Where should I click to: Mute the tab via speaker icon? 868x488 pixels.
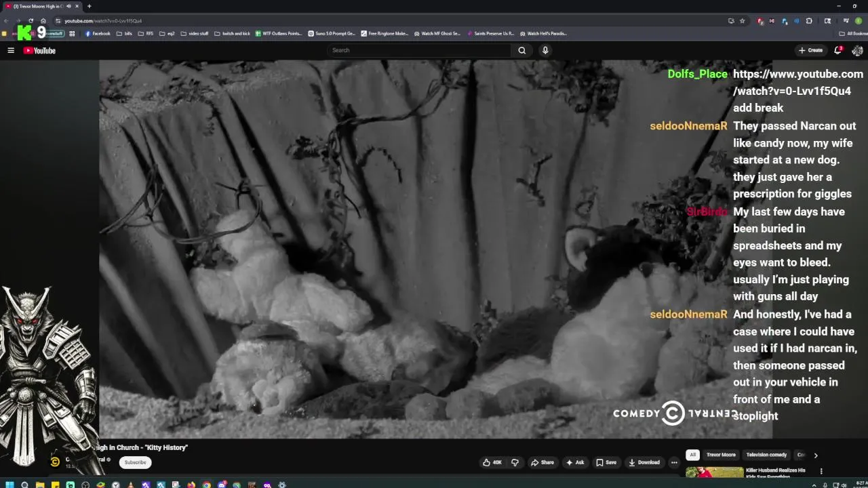click(68, 6)
